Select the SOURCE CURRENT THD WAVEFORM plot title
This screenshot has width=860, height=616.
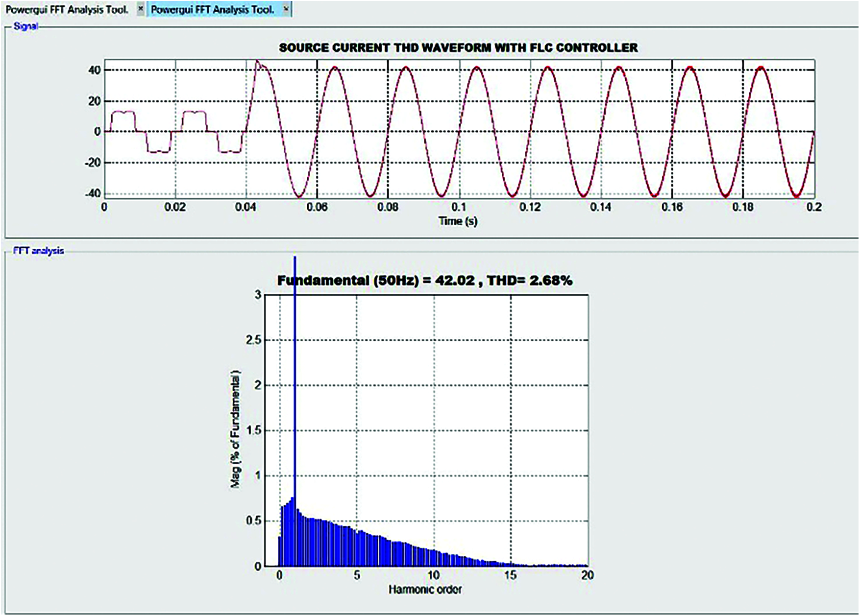click(x=458, y=48)
